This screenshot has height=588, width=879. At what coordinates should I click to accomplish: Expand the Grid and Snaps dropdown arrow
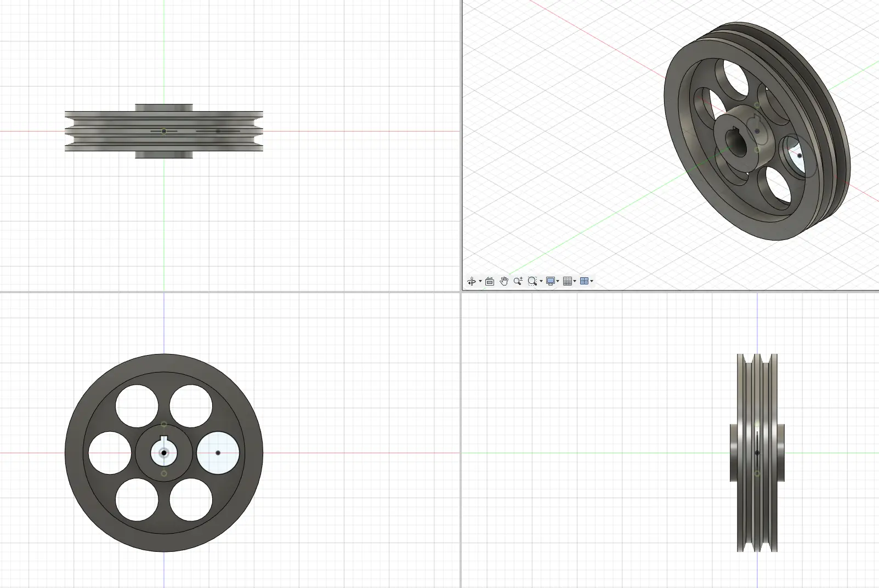[x=575, y=282]
